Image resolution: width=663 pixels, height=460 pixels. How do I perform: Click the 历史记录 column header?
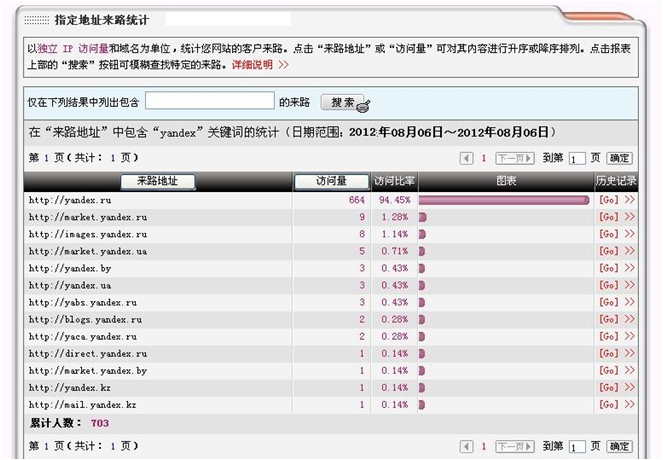tap(616, 181)
